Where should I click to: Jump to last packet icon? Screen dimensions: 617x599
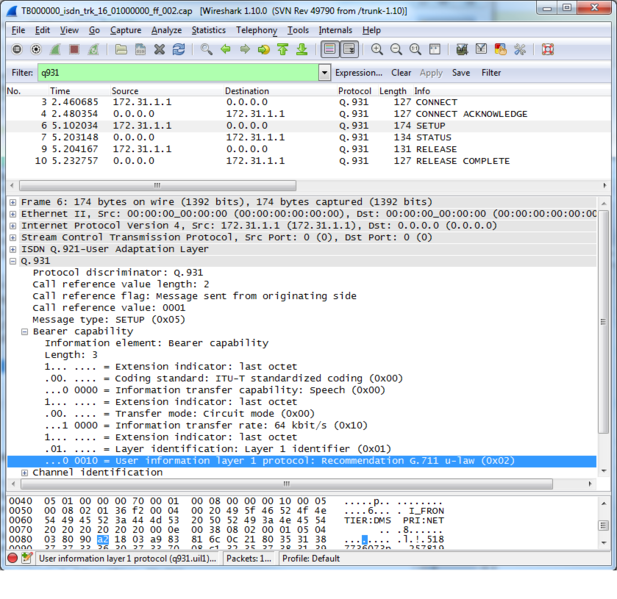click(x=302, y=50)
